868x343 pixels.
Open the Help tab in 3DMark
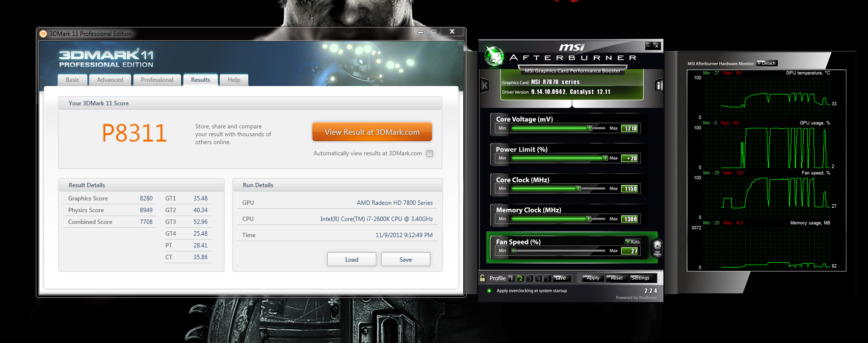234,80
